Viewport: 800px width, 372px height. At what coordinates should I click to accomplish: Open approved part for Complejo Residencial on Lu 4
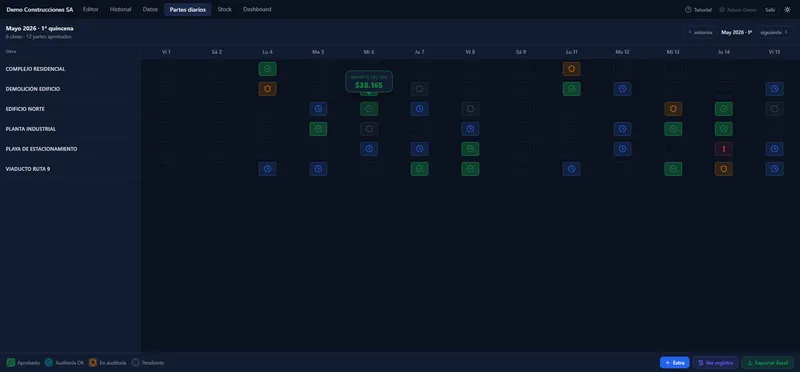267,69
